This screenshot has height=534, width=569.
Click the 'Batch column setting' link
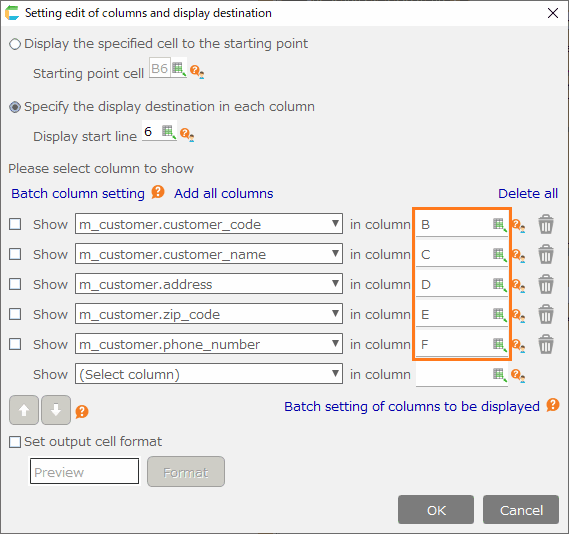click(x=78, y=193)
